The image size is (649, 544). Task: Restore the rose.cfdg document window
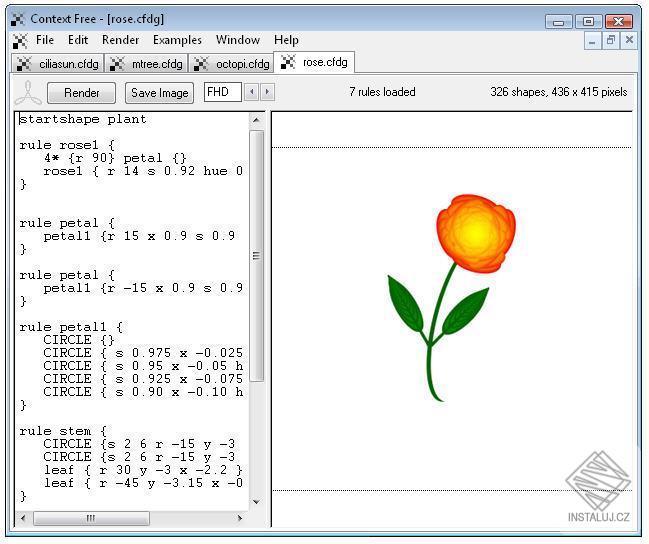coord(611,41)
